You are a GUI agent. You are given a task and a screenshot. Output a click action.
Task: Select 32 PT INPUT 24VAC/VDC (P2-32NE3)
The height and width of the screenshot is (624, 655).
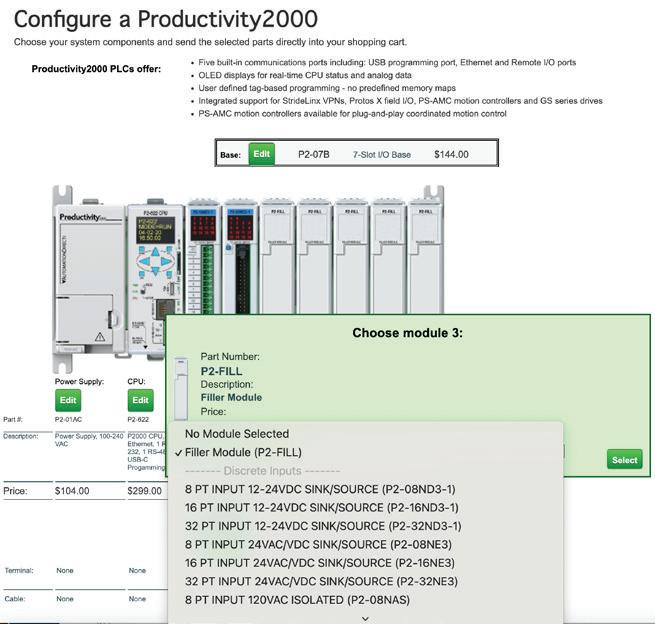[365, 581]
